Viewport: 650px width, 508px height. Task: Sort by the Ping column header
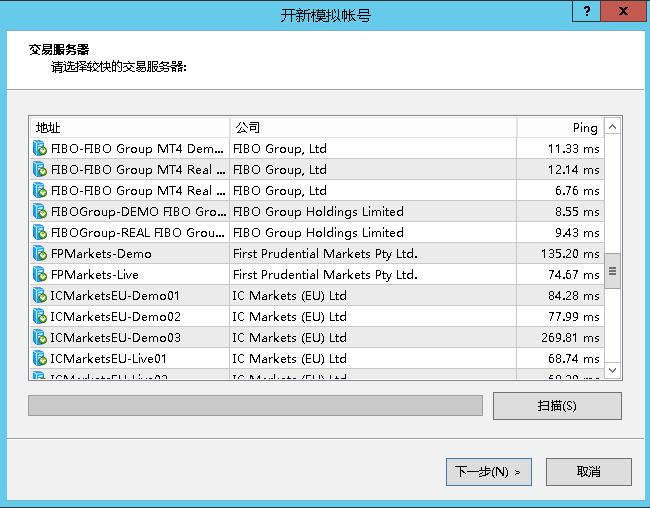[560, 127]
